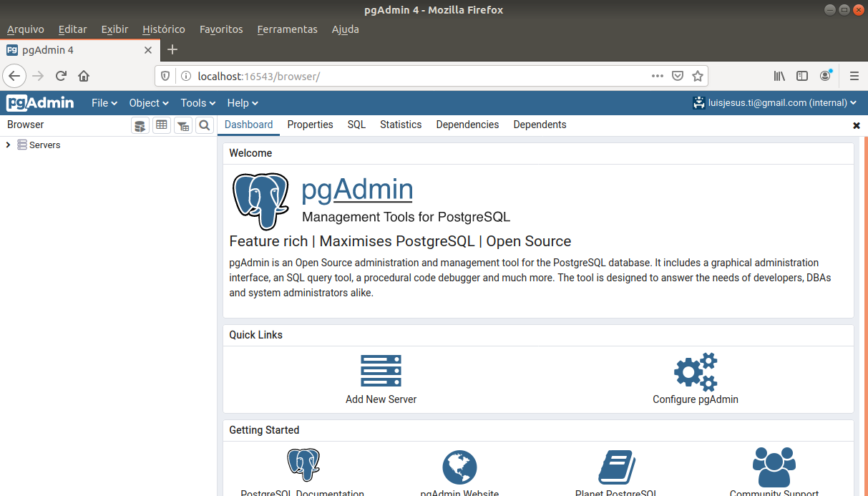
Task: Open the Tools dropdown menu
Action: [x=198, y=103]
